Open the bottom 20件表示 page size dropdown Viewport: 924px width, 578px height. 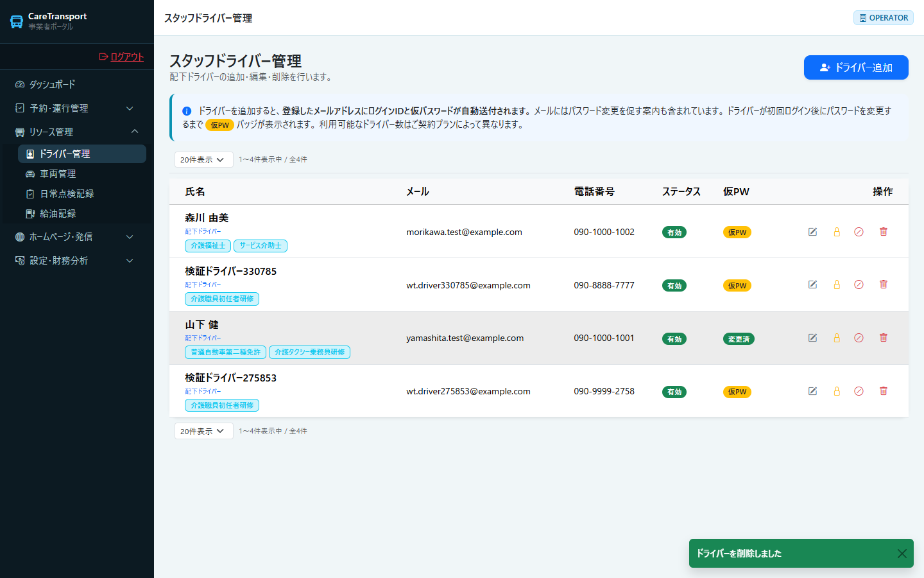click(203, 431)
